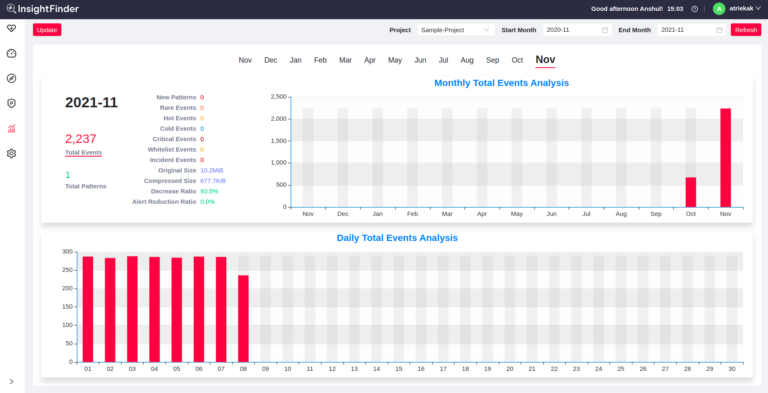Image resolution: width=768 pixels, height=393 pixels.
Task: Click the Decrease Ratio value 93.5%
Action: click(209, 191)
